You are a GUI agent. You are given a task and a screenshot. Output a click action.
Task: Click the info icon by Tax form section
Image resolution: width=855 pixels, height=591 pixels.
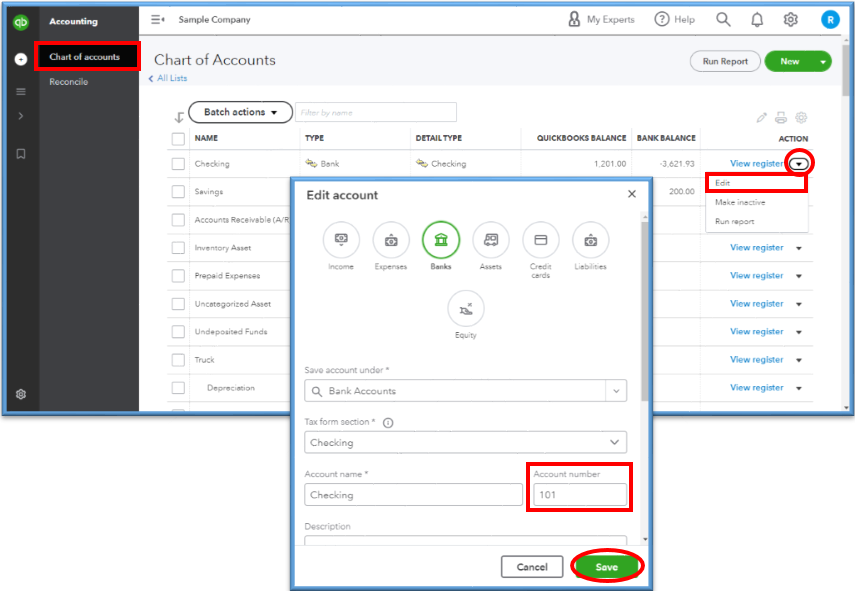pos(388,423)
